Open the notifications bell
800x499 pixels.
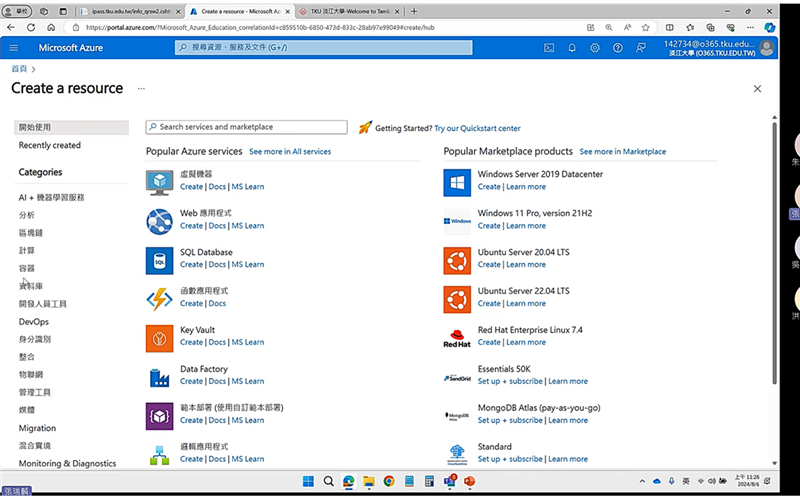coord(572,47)
